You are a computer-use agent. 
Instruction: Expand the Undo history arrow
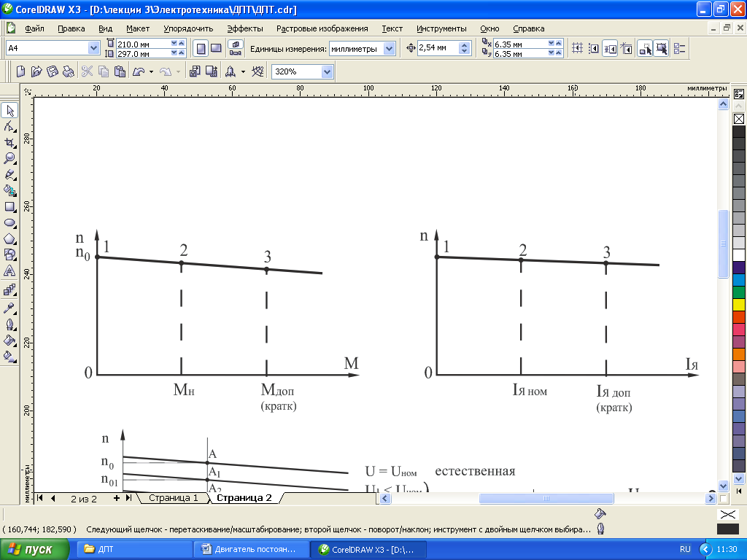tap(151, 72)
